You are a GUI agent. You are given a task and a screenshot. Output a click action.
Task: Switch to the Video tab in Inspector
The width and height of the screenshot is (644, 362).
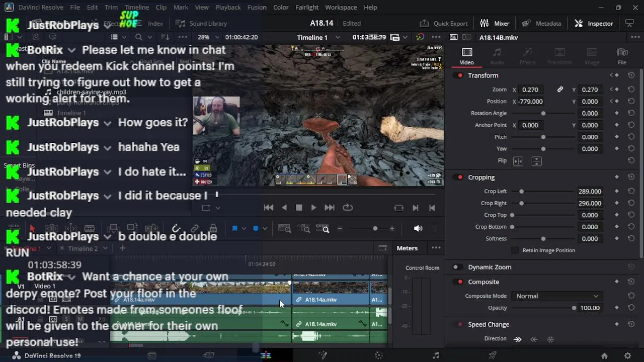[466, 56]
